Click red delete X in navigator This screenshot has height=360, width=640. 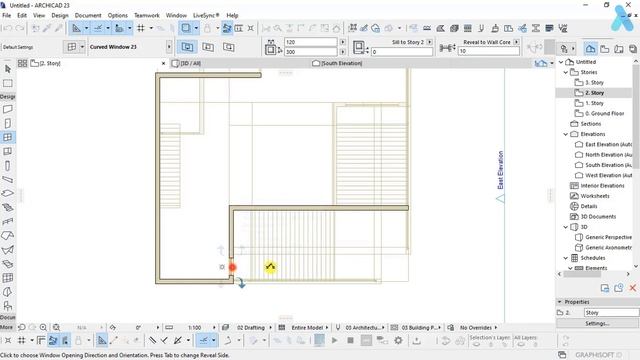tap(633, 288)
